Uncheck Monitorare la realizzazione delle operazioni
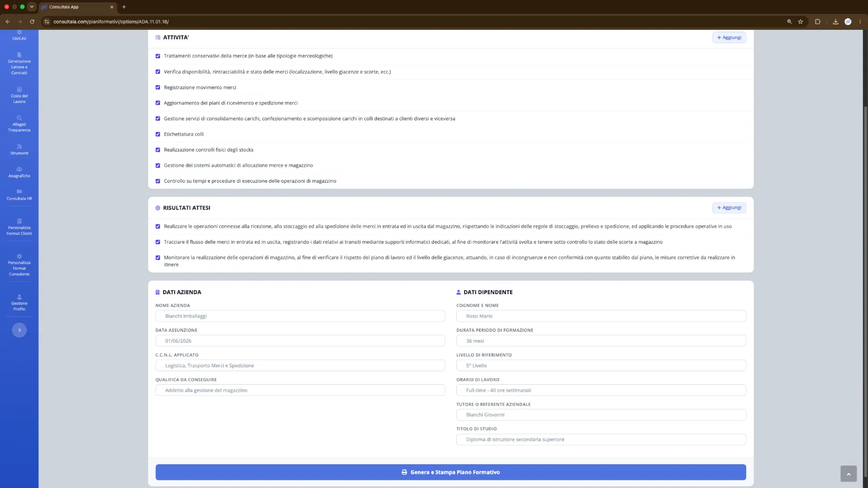The height and width of the screenshot is (488, 868). tap(158, 258)
